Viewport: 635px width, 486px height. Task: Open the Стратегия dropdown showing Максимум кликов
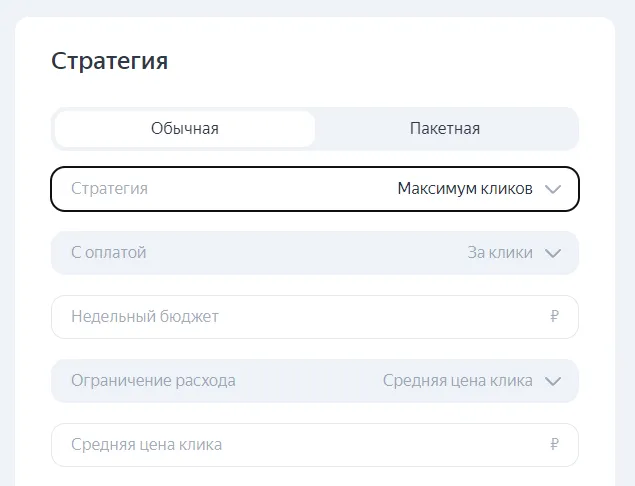pyautogui.click(x=315, y=189)
